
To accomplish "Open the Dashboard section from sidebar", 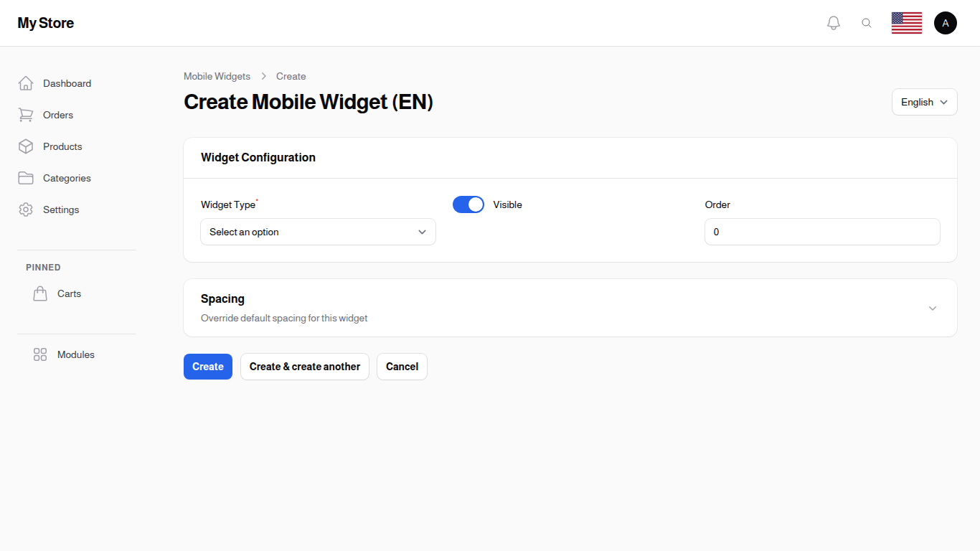I will point(26,83).
